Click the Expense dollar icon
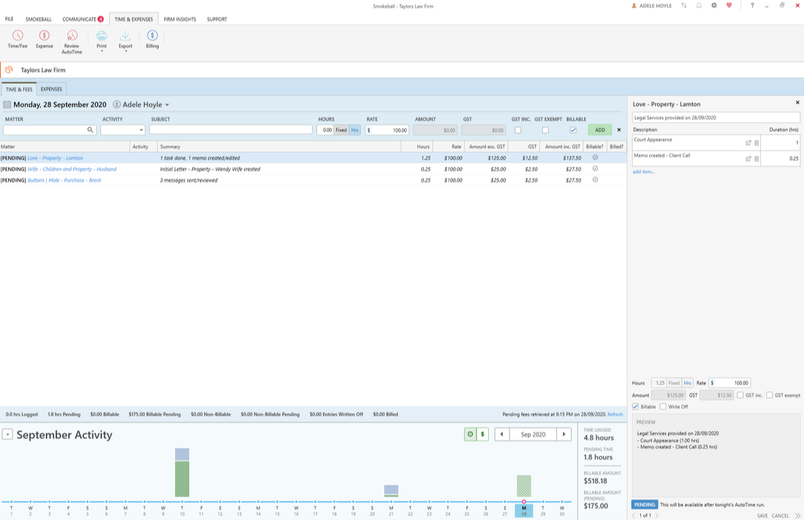 pos(44,36)
